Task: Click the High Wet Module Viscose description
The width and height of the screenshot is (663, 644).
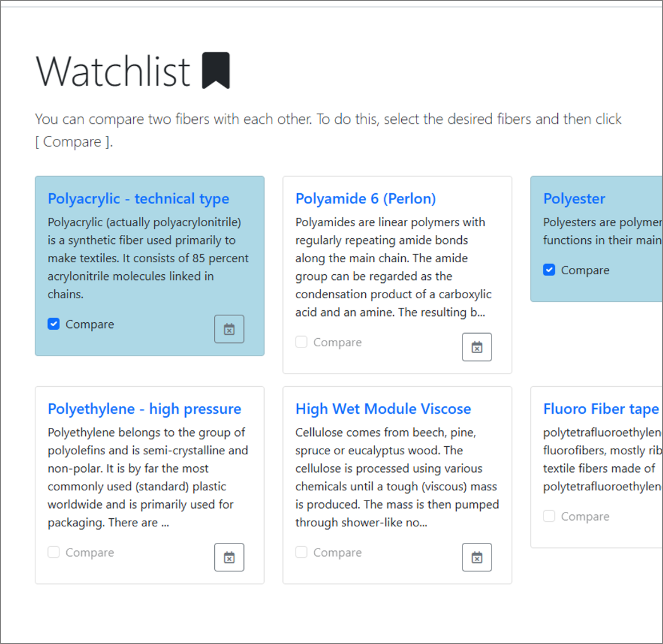Action: [397, 477]
